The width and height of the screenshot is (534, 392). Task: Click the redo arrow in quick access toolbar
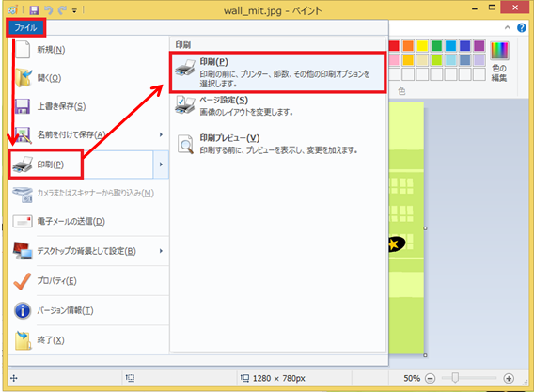(62, 10)
